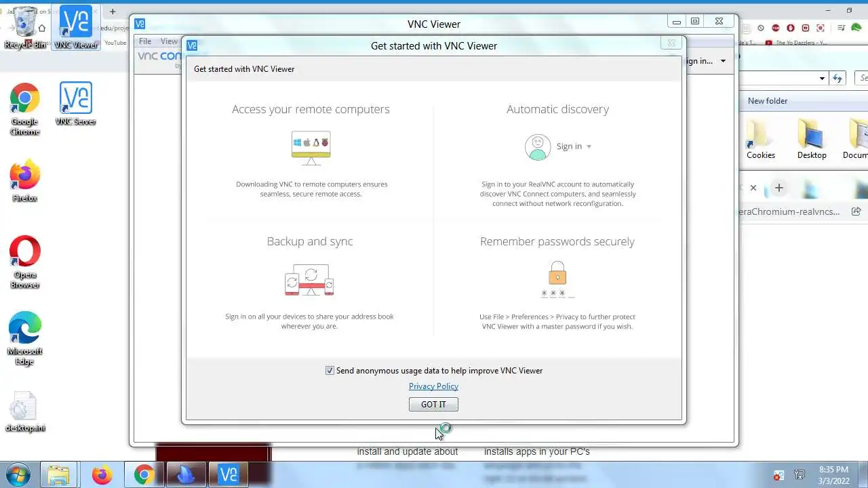Select the Microsoft Edge desktop icon
868x488 pixels.
[x=25, y=338]
